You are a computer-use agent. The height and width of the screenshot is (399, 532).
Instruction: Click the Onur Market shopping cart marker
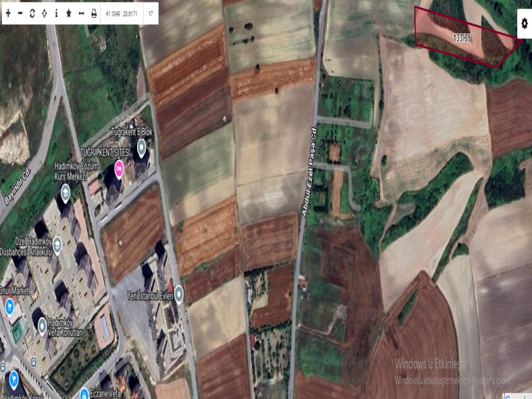(x=10, y=306)
